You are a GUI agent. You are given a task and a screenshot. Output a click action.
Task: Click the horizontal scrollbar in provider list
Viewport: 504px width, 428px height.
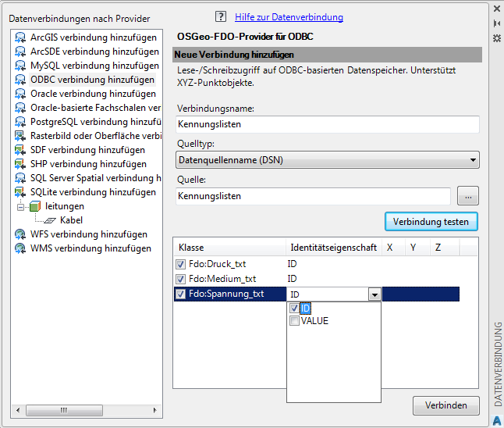tap(86, 409)
